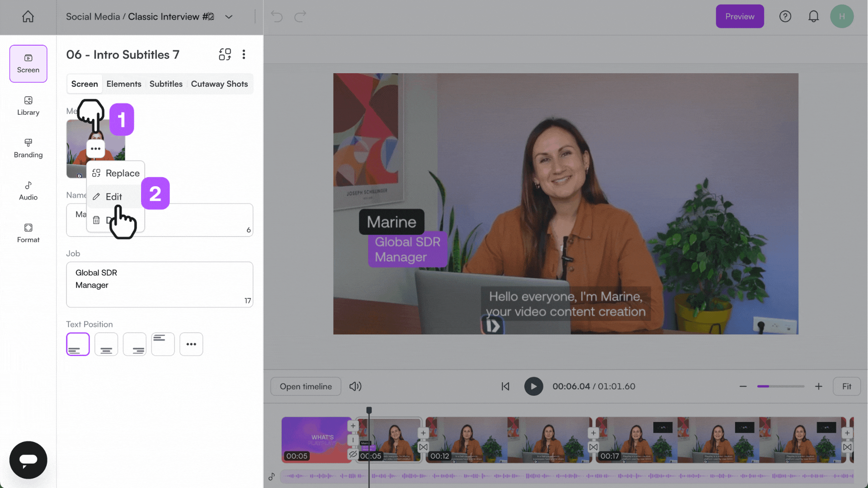The image size is (868, 488).
Task: Go to home via house icon
Action: click(x=28, y=17)
